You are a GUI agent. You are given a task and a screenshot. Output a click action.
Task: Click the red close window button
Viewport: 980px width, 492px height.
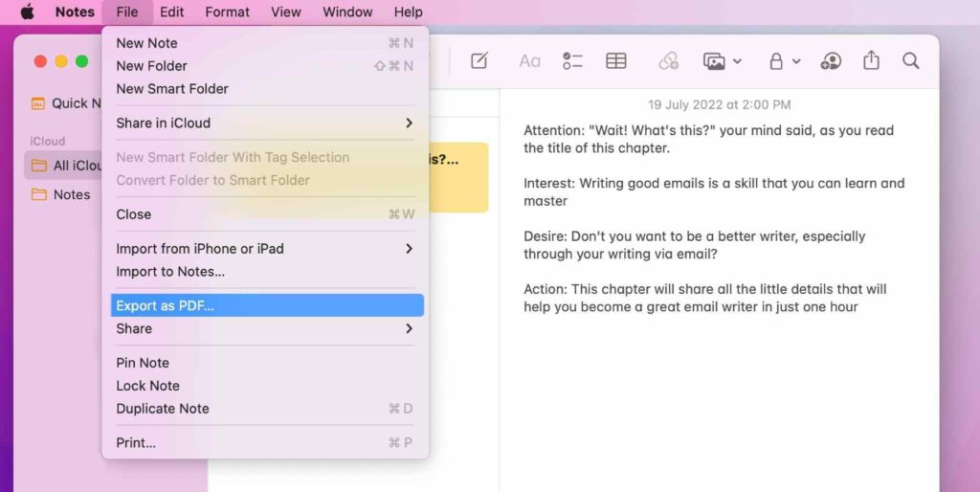(40, 61)
